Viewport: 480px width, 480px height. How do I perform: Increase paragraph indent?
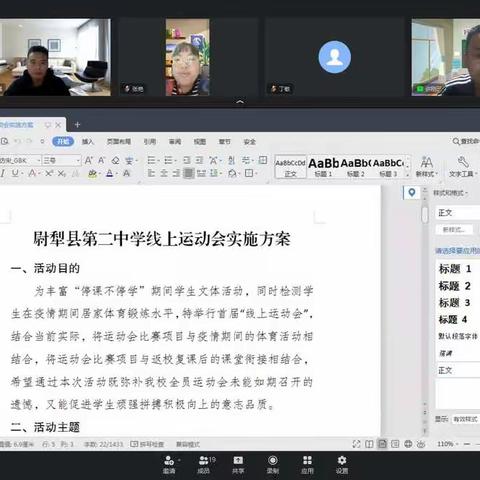[x=199, y=160]
